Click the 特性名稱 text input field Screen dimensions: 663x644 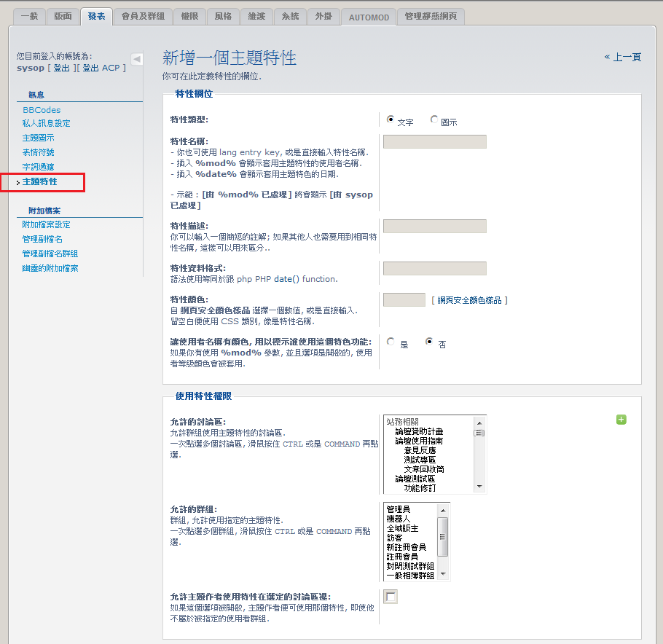pos(434,142)
